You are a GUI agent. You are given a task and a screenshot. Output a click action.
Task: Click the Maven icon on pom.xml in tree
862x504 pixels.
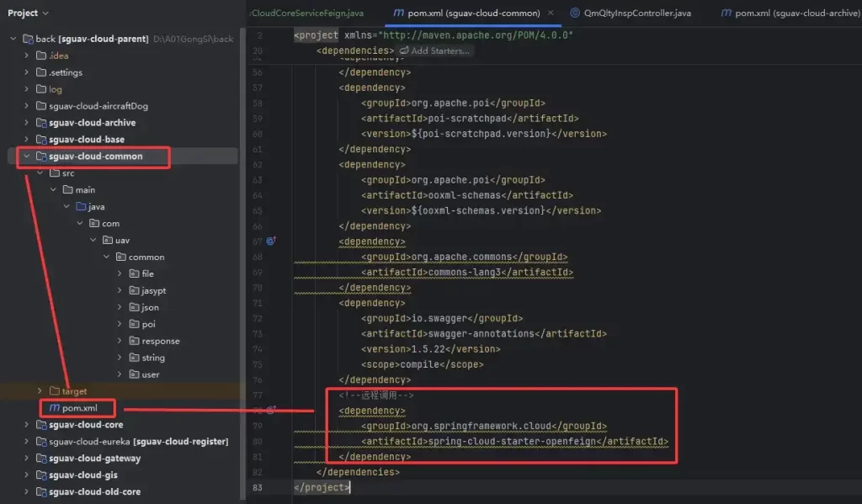click(x=54, y=408)
